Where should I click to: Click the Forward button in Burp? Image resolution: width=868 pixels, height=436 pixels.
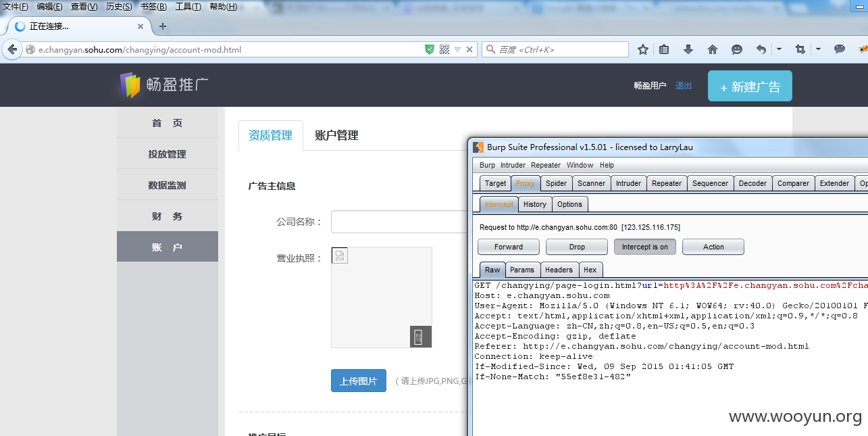point(509,247)
